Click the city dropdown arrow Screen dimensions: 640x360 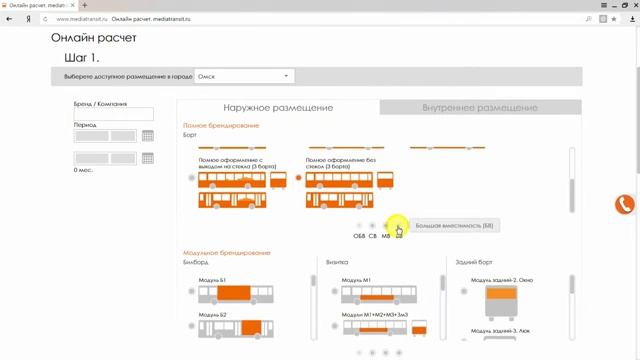tap(286, 76)
